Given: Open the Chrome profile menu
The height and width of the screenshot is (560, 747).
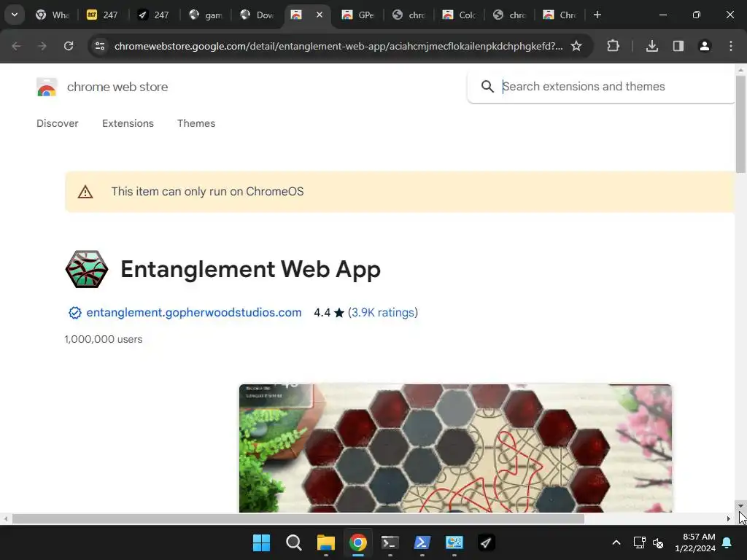Looking at the screenshot, I should [x=705, y=46].
